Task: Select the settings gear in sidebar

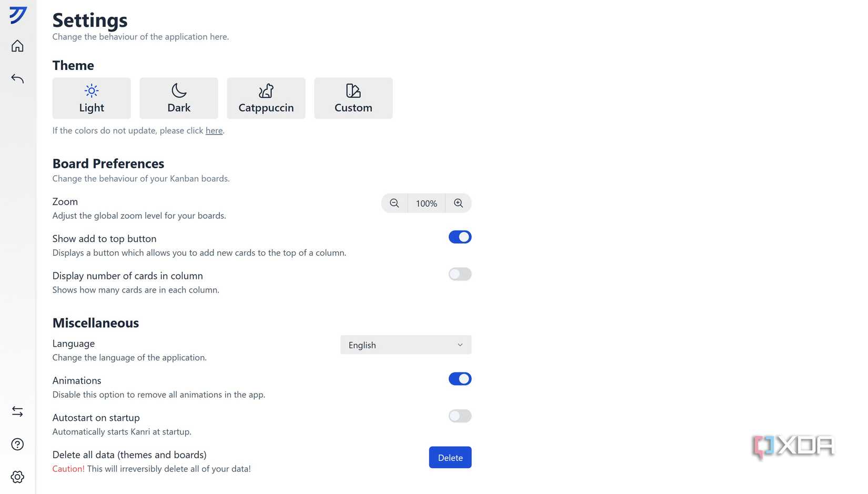Action: (17, 477)
